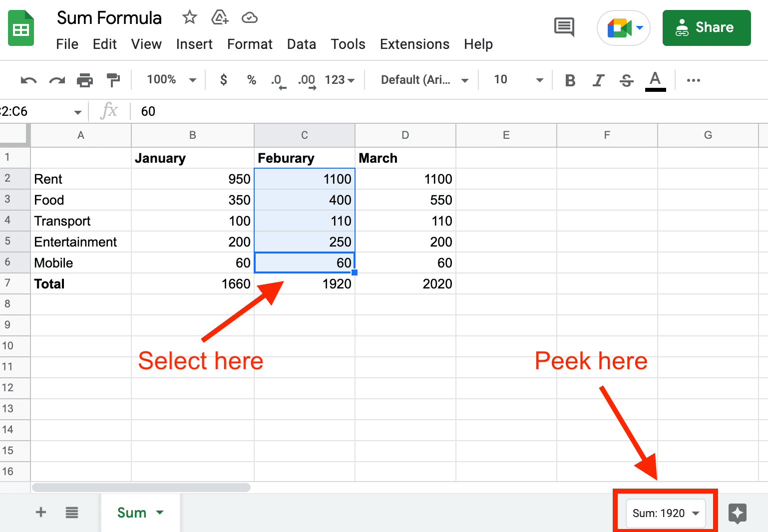
Task: Select column F header
Action: [607, 135]
